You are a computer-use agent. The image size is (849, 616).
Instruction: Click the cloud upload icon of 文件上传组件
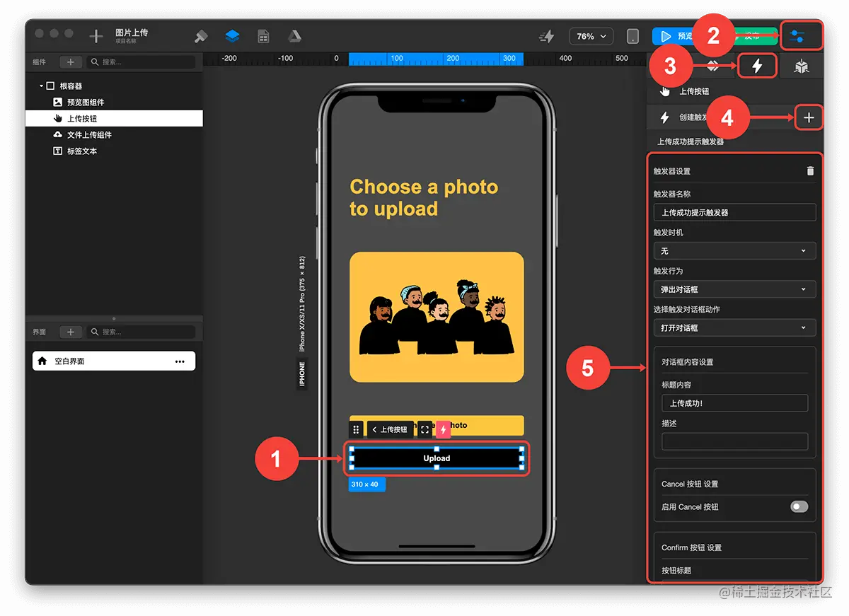click(x=58, y=134)
